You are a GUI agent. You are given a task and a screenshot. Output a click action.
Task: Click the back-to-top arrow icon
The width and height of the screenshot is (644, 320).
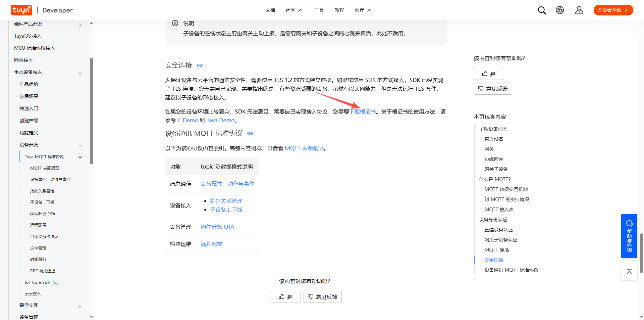pos(629,272)
